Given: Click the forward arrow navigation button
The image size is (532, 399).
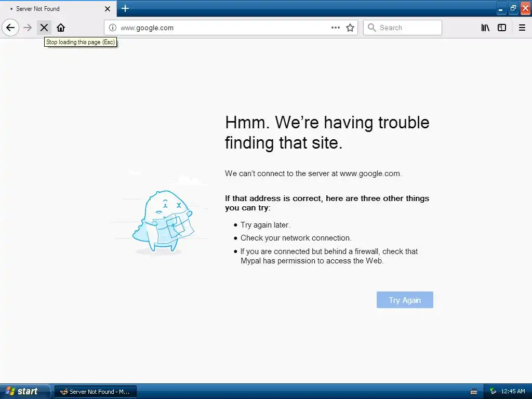Looking at the screenshot, I should pos(28,28).
